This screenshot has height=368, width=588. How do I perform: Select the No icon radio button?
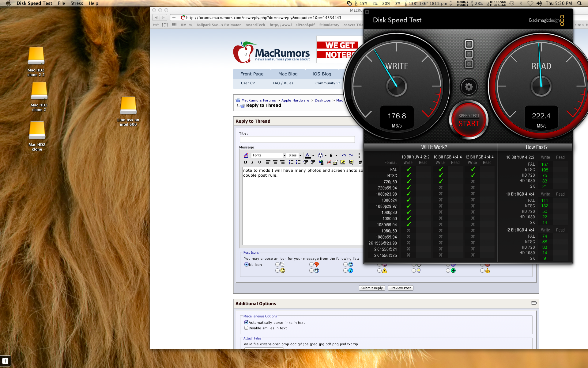tap(246, 264)
